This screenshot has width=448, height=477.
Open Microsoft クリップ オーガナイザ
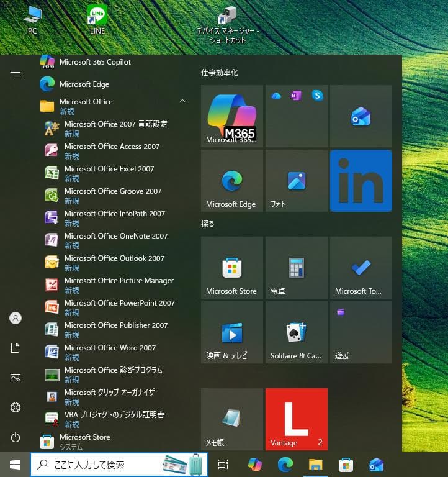[x=113, y=397]
